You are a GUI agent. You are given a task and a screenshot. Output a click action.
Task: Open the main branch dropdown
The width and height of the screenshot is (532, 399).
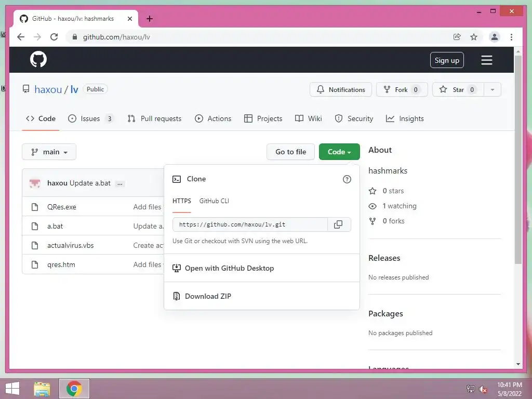point(49,152)
